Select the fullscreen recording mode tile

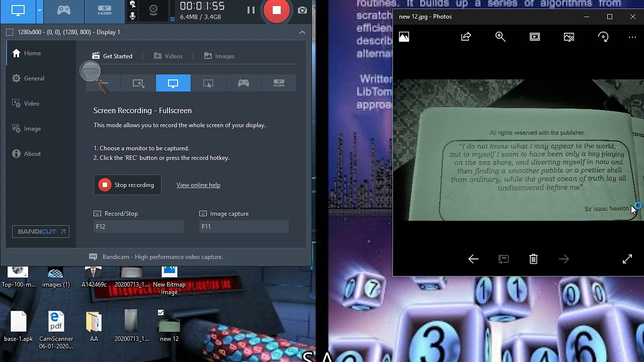pyautogui.click(x=173, y=83)
